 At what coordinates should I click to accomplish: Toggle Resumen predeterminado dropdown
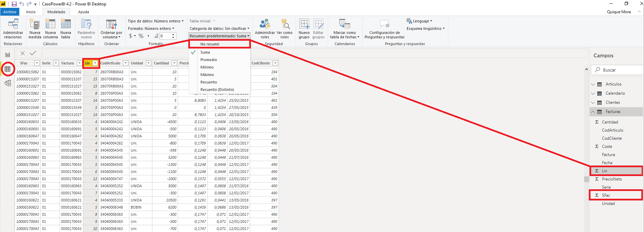(x=219, y=36)
